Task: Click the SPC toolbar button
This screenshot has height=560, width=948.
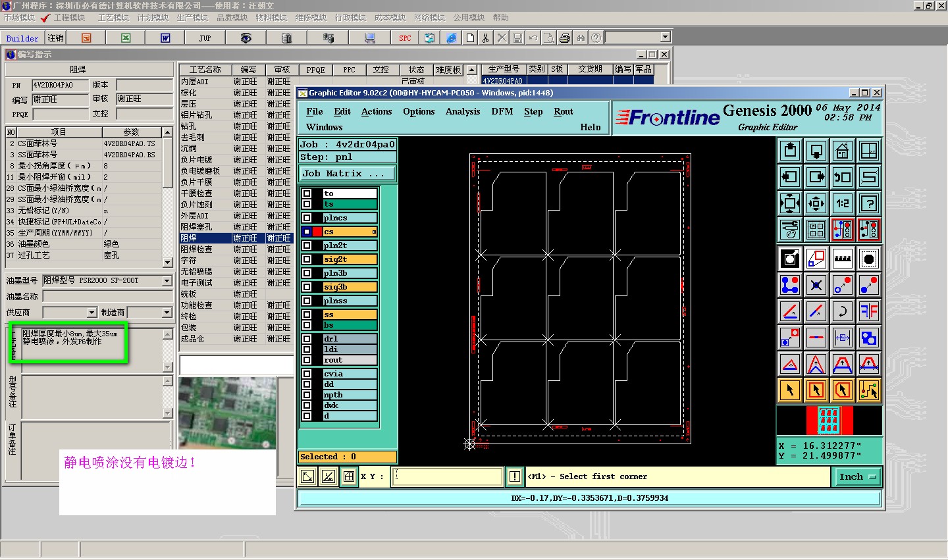Action: pyautogui.click(x=405, y=38)
